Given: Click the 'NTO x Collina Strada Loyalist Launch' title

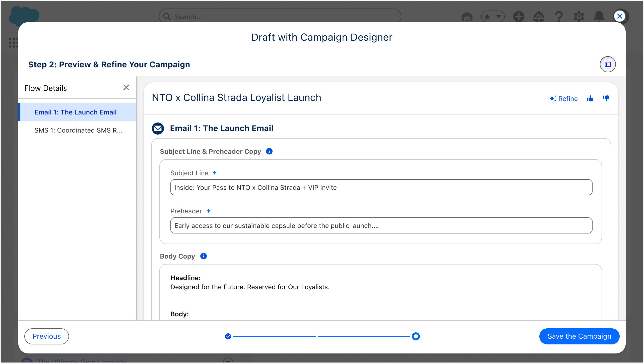Looking at the screenshot, I should 236,98.
